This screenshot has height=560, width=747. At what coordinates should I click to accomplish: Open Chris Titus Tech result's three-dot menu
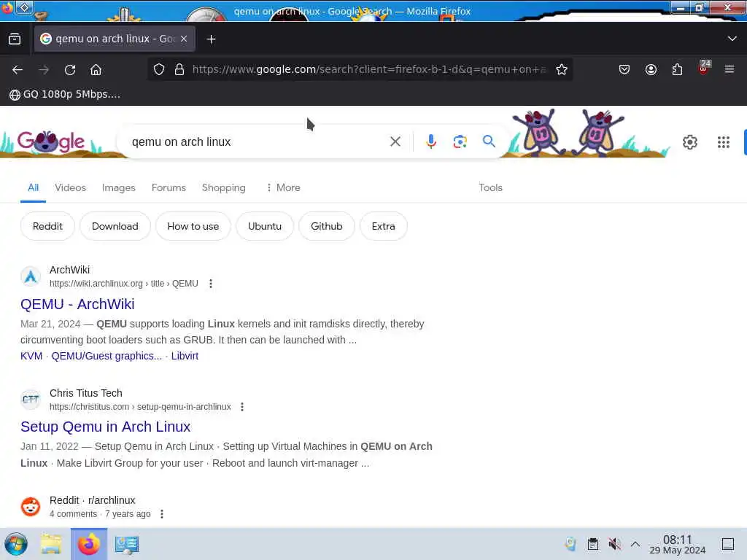[242, 407]
